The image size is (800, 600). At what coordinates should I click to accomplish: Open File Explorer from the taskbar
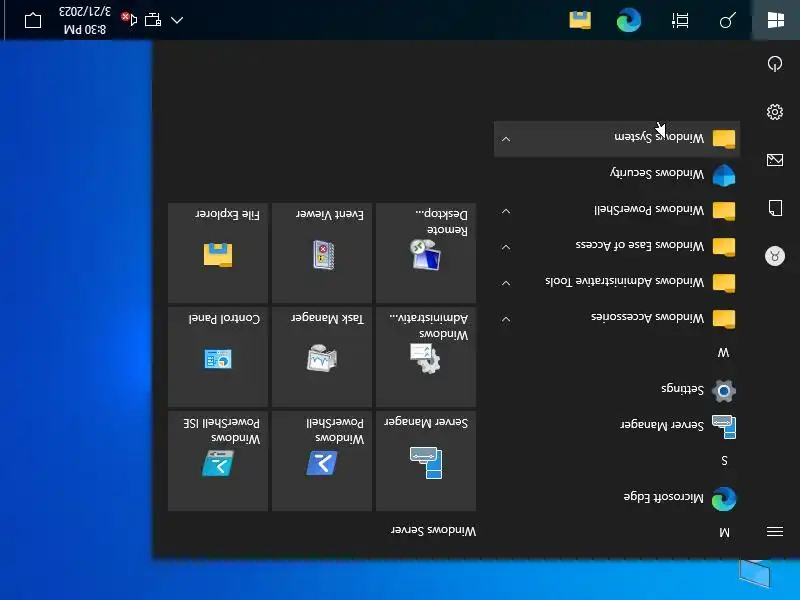[x=580, y=20]
